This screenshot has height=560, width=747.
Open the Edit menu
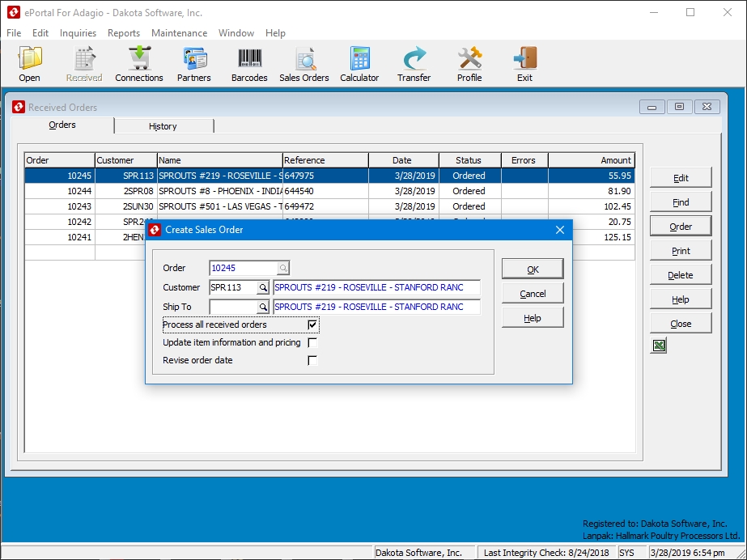coord(40,33)
